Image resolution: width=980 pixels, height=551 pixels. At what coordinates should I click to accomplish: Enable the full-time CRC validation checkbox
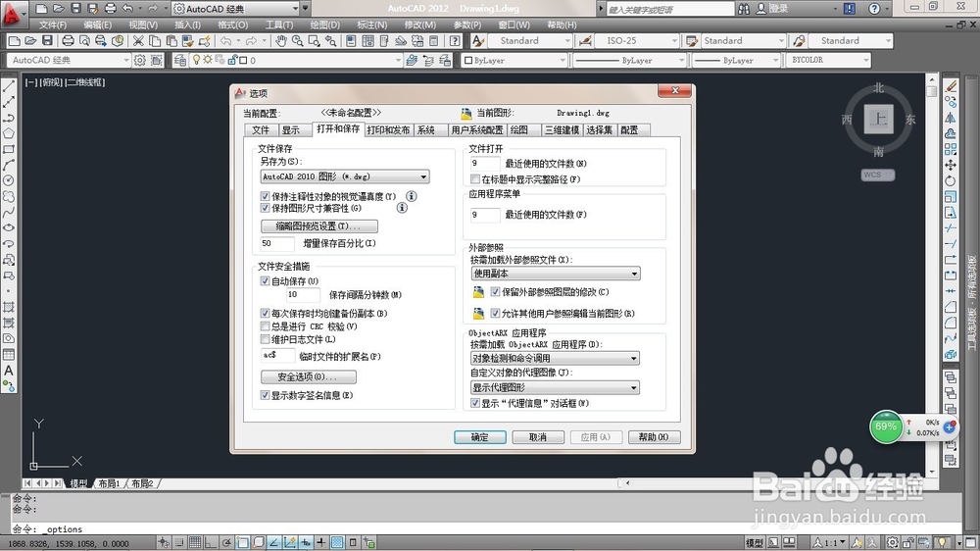pyautogui.click(x=265, y=326)
